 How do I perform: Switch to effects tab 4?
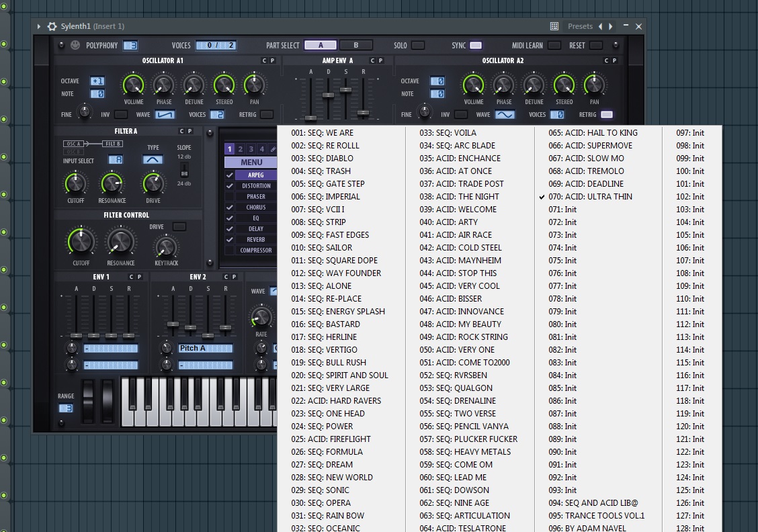click(261, 149)
